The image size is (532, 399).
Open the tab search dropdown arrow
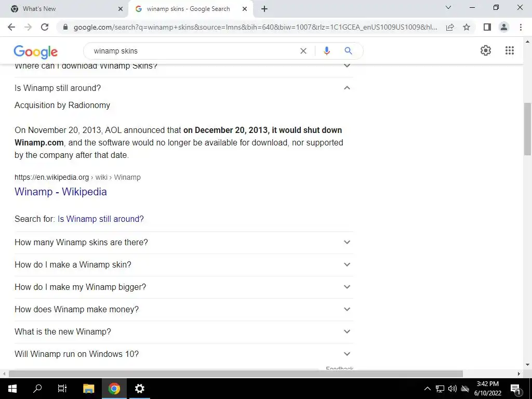[448, 7]
